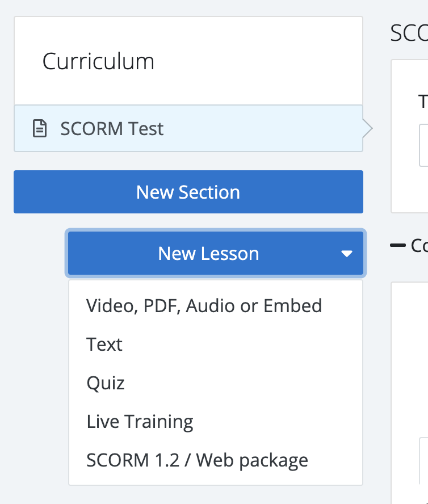Screen dimensions: 428x504
Task: Click the Curriculum heading
Action: pyautogui.click(x=98, y=61)
